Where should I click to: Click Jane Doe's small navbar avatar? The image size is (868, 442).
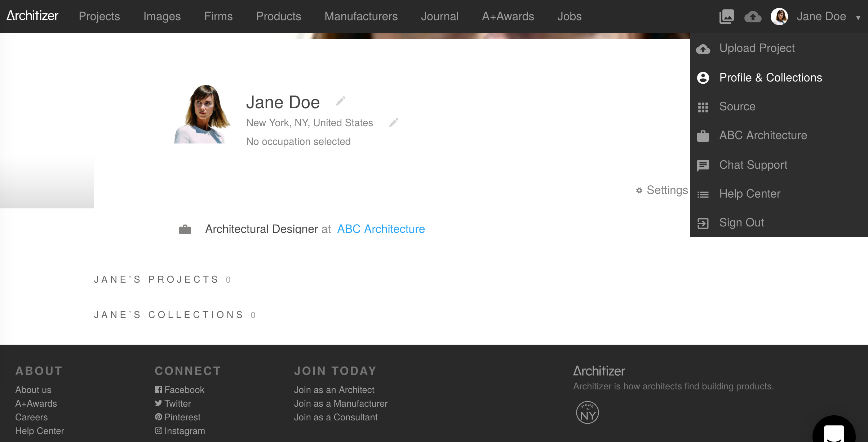(x=779, y=17)
